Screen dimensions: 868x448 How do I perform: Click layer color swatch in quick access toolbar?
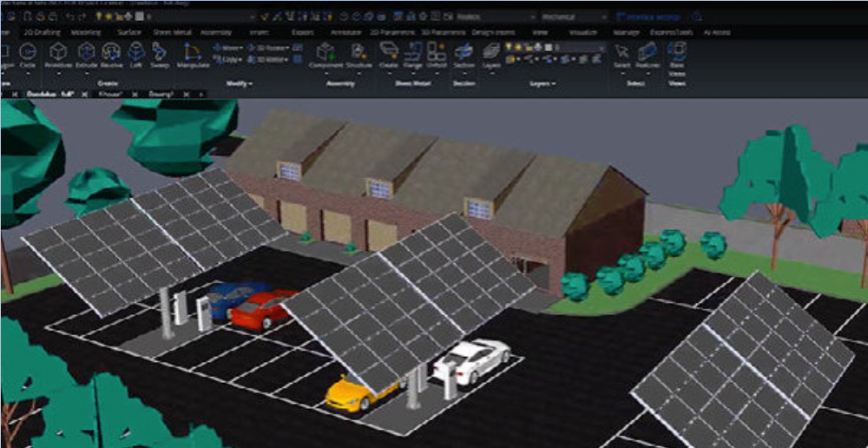pyautogui.click(x=139, y=16)
